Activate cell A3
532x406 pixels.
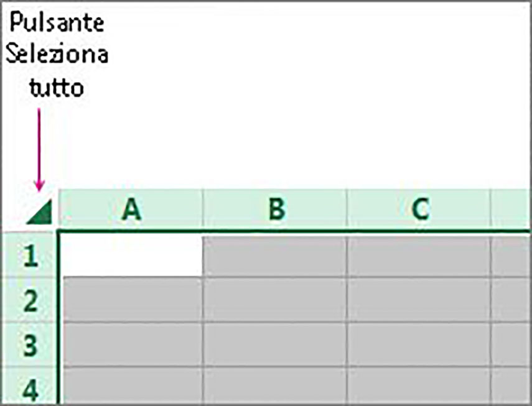(133, 345)
